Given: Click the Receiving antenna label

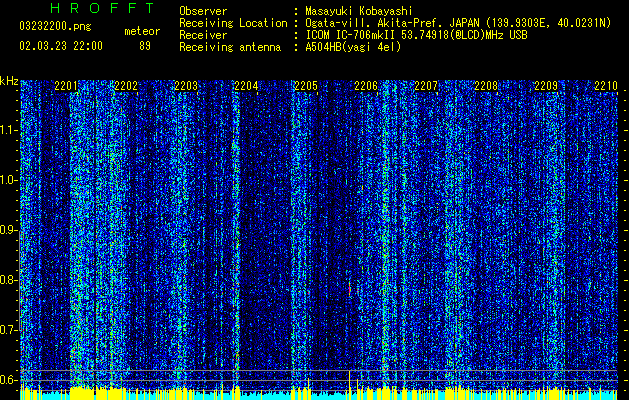Looking at the screenshot, I should 230,47.
